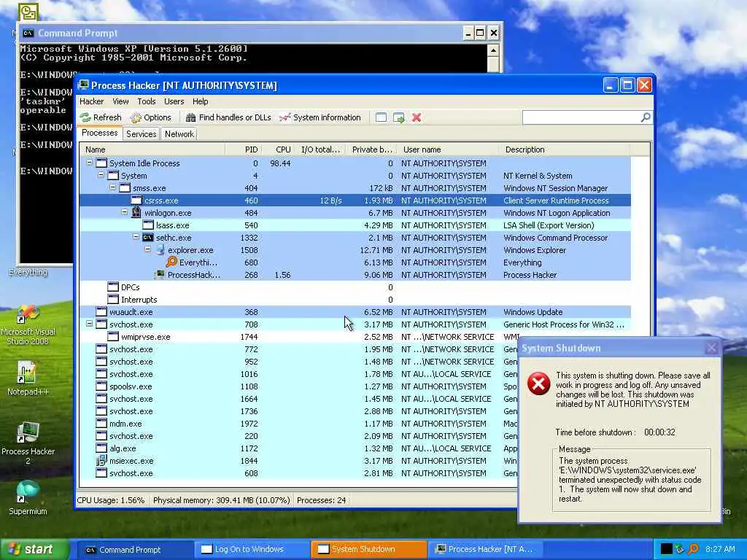The width and height of the screenshot is (747, 560).
Task: Switch to Log On to Windows taskbar button
Action: (252, 550)
